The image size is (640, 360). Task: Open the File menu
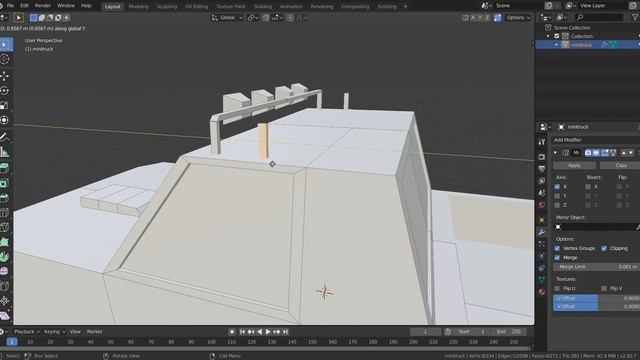[11, 6]
